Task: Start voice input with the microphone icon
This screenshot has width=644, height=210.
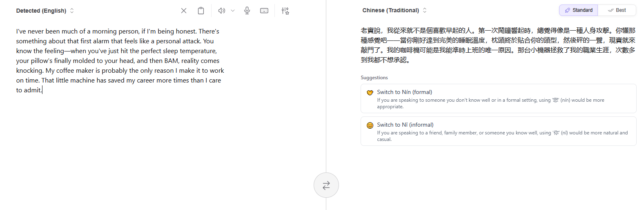Action: 247,11
